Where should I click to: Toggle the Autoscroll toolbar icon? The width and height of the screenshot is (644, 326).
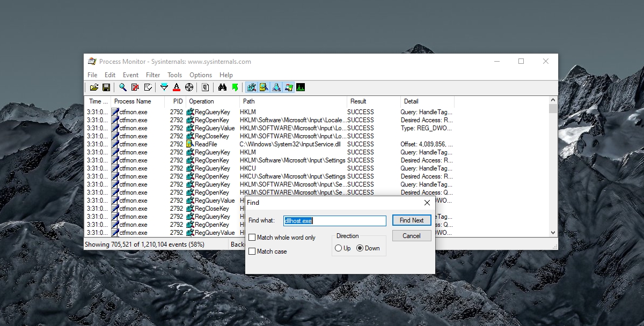pyautogui.click(x=135, y=87)
